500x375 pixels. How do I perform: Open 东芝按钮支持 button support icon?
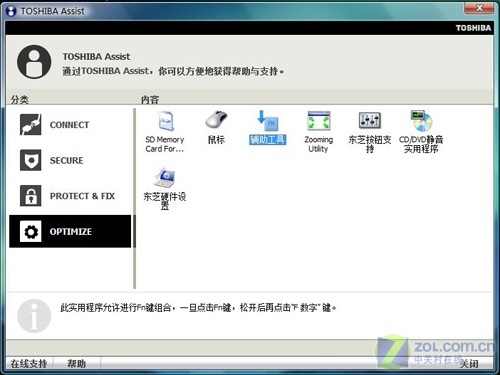370,120
